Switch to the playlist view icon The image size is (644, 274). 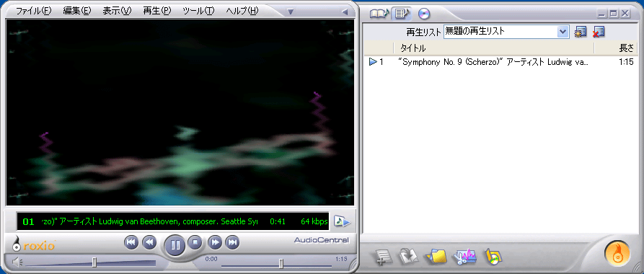click(x=401, y=14)
